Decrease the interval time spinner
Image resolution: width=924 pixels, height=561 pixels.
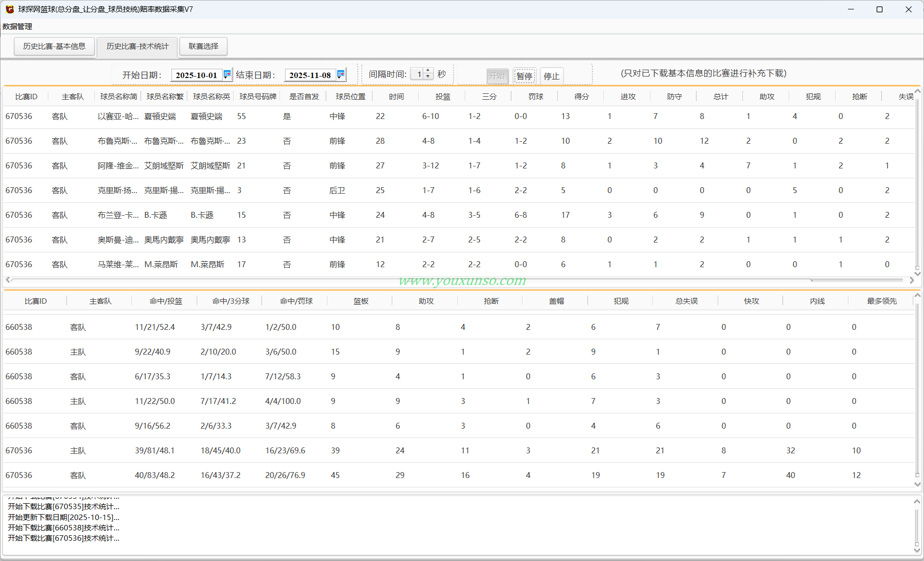428,77
